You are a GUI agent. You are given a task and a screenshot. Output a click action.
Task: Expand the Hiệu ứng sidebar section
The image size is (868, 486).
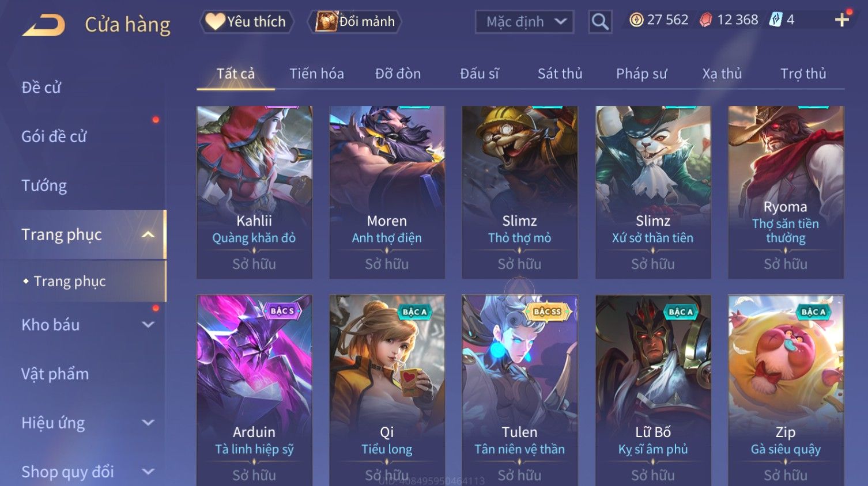pos(148,423)
